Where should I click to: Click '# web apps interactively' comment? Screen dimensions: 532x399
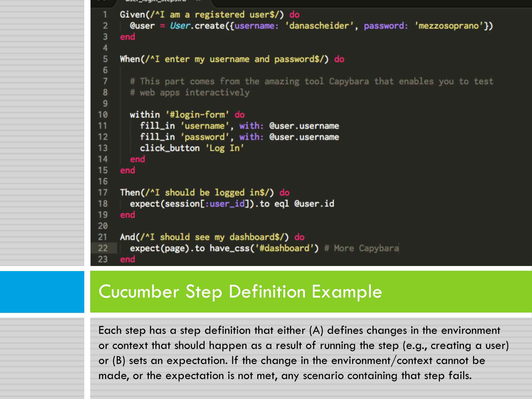tap(190, 92)
